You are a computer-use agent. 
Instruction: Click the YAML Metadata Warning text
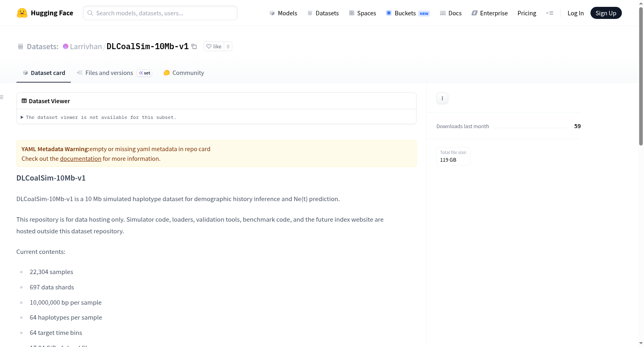(x=55, y=149)
